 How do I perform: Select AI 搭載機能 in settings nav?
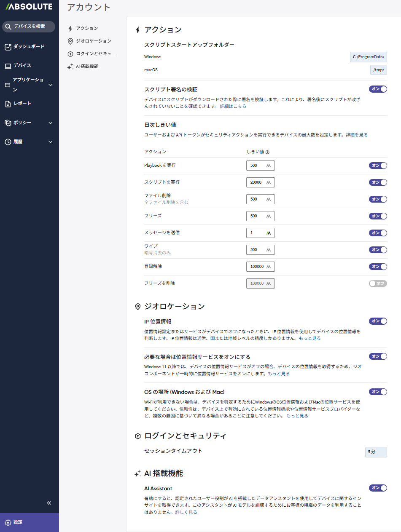(x=87, y=67)
